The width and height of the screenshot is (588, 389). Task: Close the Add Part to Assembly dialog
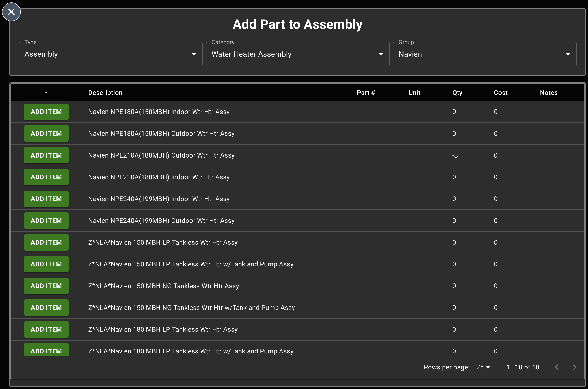pyautogui.click(x=12, y=12)
